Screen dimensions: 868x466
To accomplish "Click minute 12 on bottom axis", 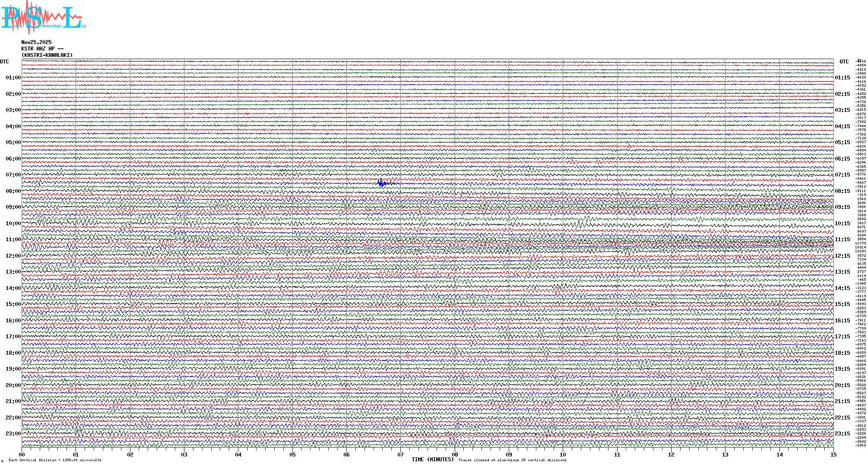I will coord(671,455).
